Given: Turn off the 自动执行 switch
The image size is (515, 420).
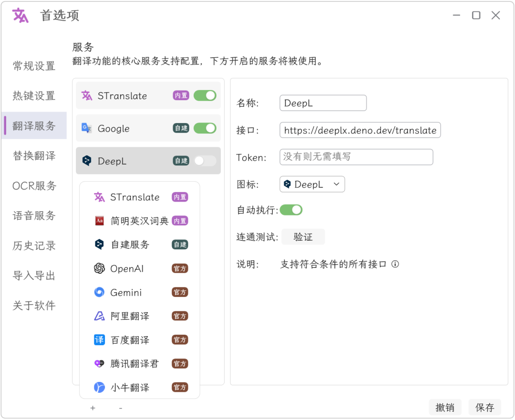Looking at the screenshot, I should (291, 210).
